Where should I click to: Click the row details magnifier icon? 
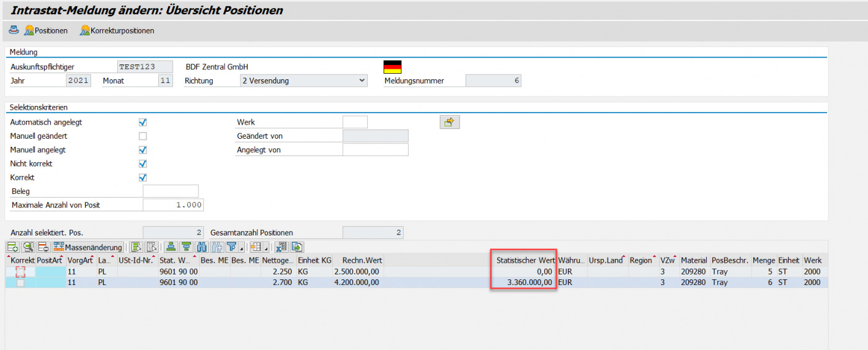pyautogui.click(x=28, y=247)
